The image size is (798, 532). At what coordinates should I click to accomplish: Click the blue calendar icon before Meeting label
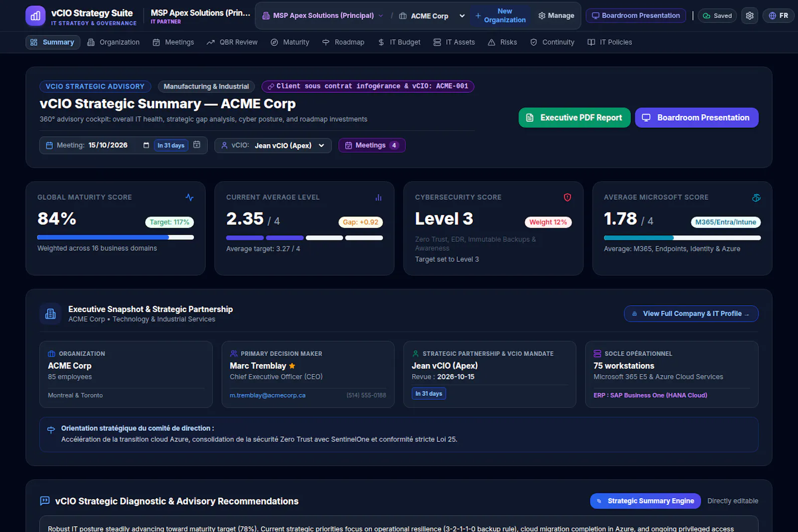49,146
